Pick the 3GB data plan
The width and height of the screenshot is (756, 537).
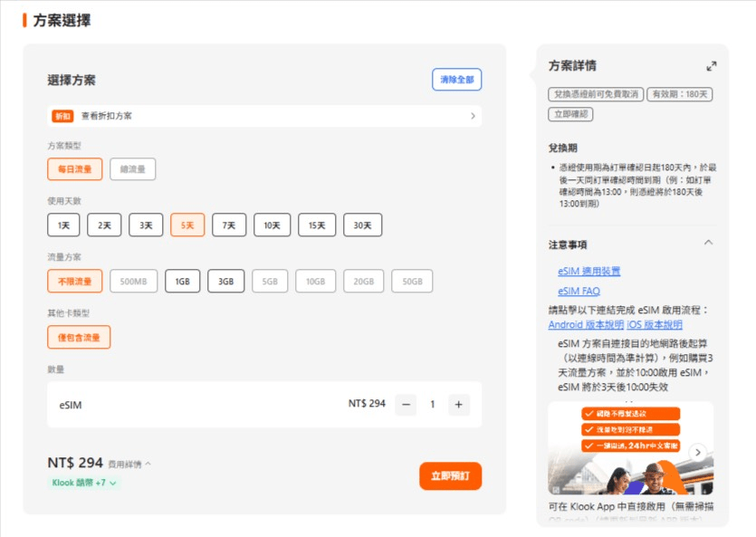(x=226, y=281)
